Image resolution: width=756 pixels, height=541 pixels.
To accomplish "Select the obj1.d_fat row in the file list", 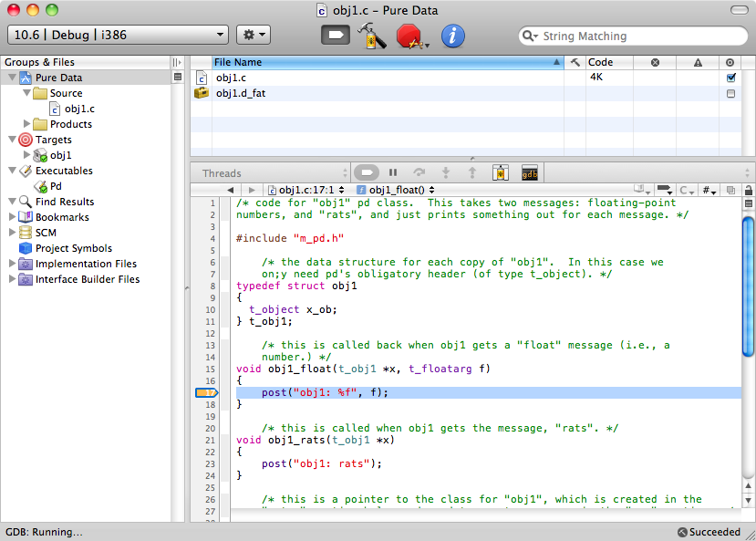I will point(466,93).
